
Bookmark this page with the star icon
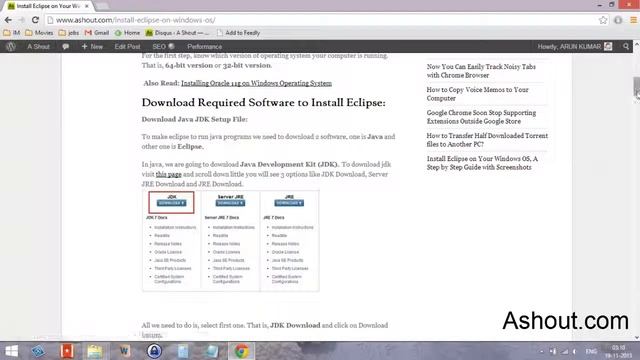(x=603, y=20)
